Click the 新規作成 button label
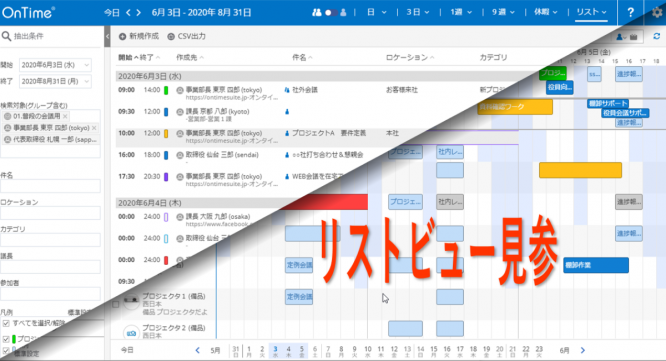This screenshot has height=361, width=666. point(144,37)
